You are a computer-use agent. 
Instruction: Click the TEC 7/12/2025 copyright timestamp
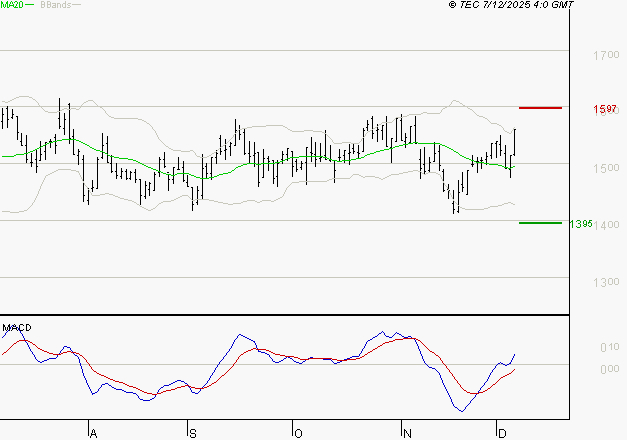(x=511, y=5)
